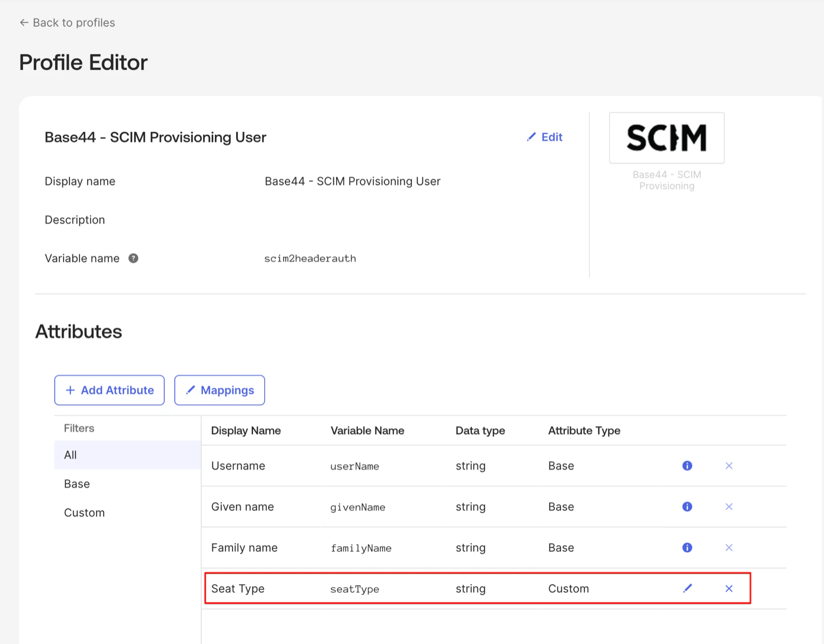Click the Attributes section heading
The image size is (824, 644).
coord(79,331)
